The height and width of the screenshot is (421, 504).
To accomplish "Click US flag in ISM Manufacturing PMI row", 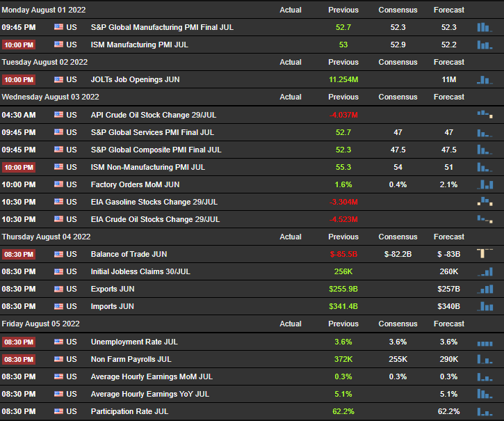I will point(58,45).
